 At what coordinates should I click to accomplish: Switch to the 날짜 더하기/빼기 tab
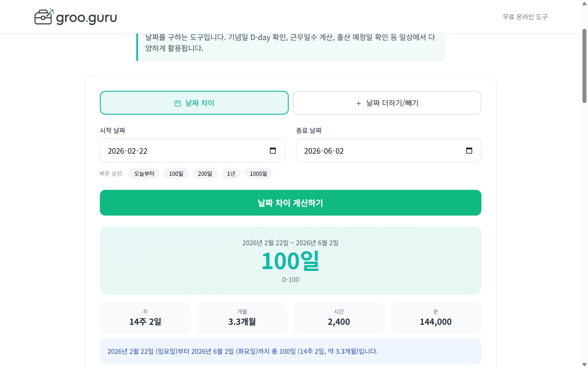pyautogui.click(x=386, y=103)
